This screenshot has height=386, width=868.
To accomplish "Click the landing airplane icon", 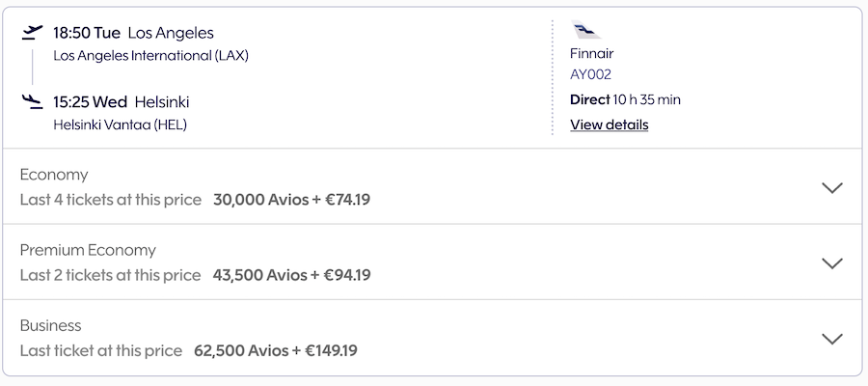I will point(32,101).
